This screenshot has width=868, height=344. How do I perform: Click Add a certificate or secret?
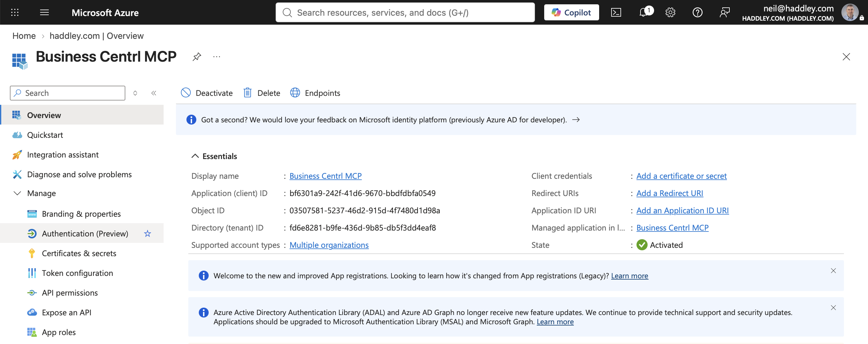pyautogui.click(x=681, y=176)
